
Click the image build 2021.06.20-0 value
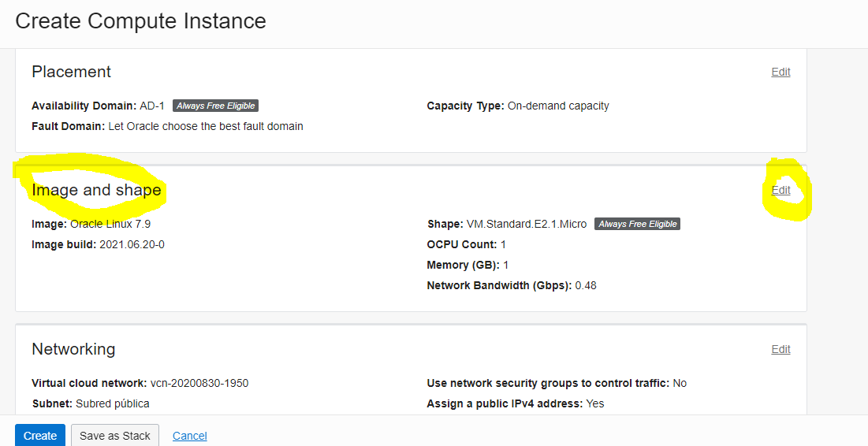tap(132, 244)
